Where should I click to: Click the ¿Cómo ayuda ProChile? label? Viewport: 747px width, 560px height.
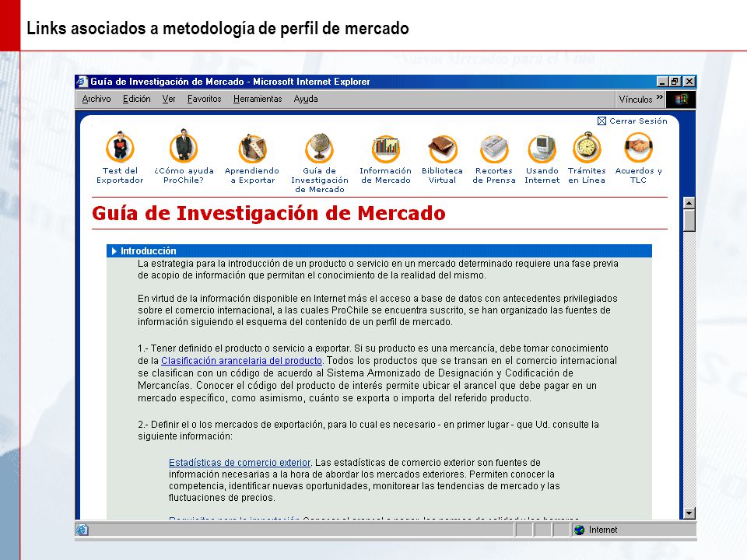[x=184, y=175]
